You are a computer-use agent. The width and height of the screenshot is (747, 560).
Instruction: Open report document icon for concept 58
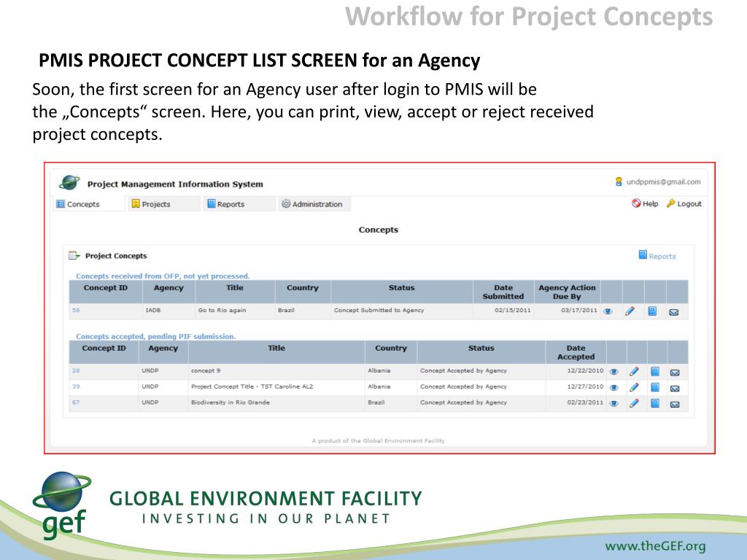[652, 311]
